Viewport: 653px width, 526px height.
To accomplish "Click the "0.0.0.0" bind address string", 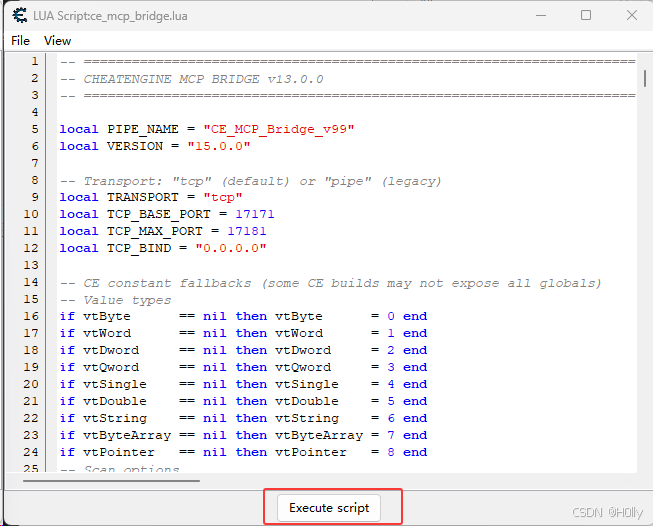I will (231, 248).
